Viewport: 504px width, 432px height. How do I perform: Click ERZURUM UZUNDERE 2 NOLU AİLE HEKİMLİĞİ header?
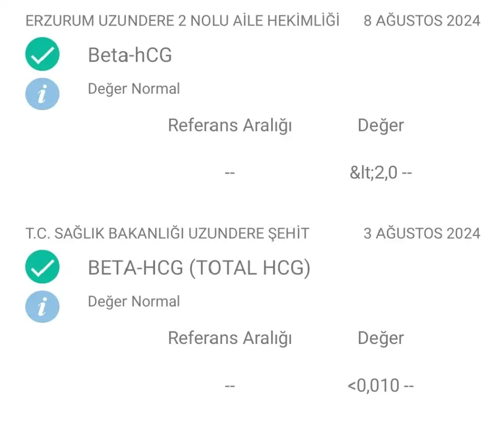click(183, 21)
